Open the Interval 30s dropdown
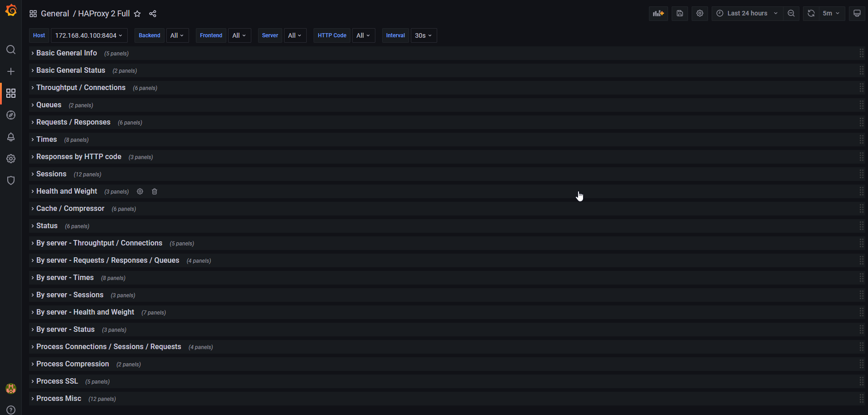The image size is (868, 415). click(424, 35)
